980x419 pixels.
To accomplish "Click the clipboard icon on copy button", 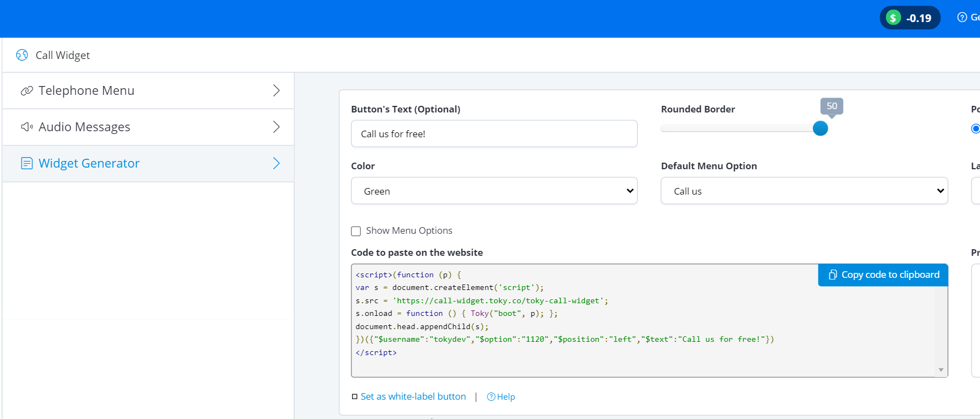I will coord(833,275).
